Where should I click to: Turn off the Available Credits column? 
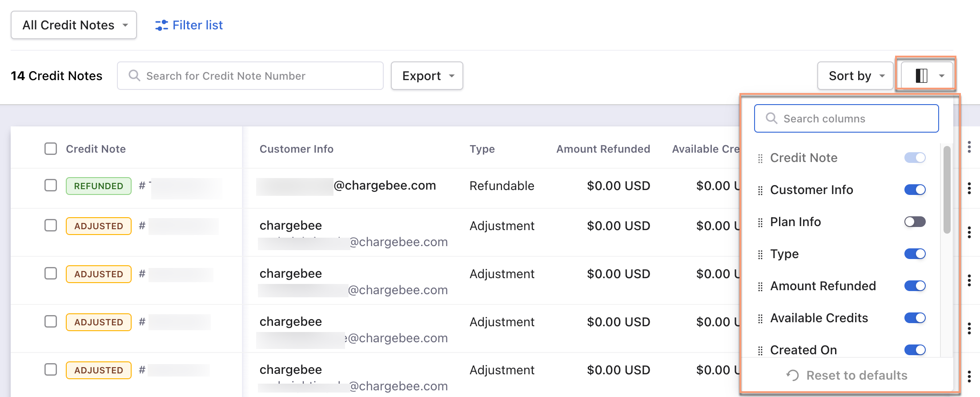915,318
